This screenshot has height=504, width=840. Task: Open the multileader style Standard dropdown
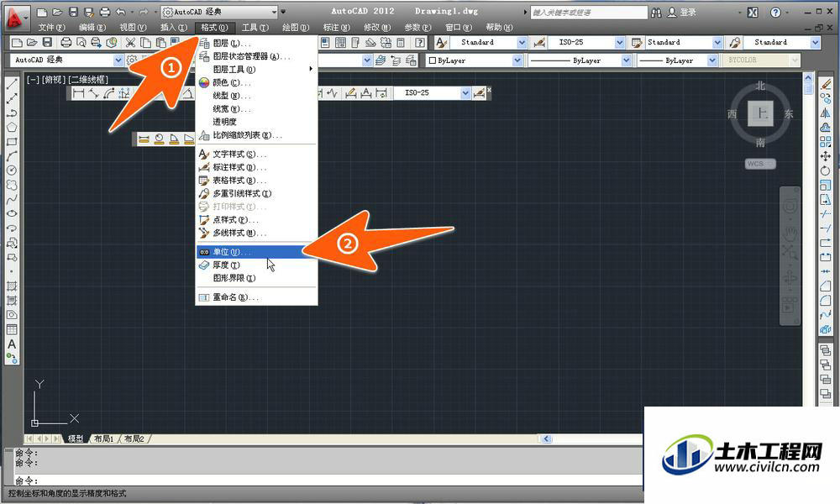tap(816, 42)
